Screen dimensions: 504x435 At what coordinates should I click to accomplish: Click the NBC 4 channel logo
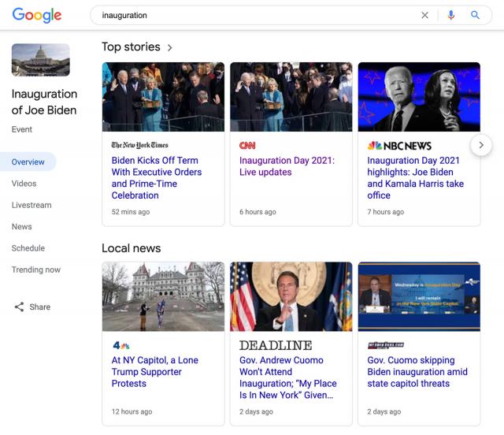tap(121, 345)
